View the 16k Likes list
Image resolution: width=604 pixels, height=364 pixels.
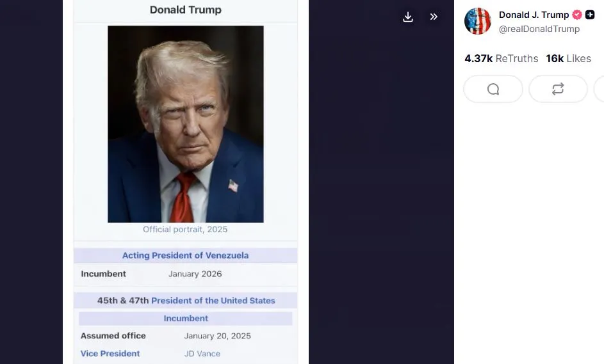(x=568, y=58)
